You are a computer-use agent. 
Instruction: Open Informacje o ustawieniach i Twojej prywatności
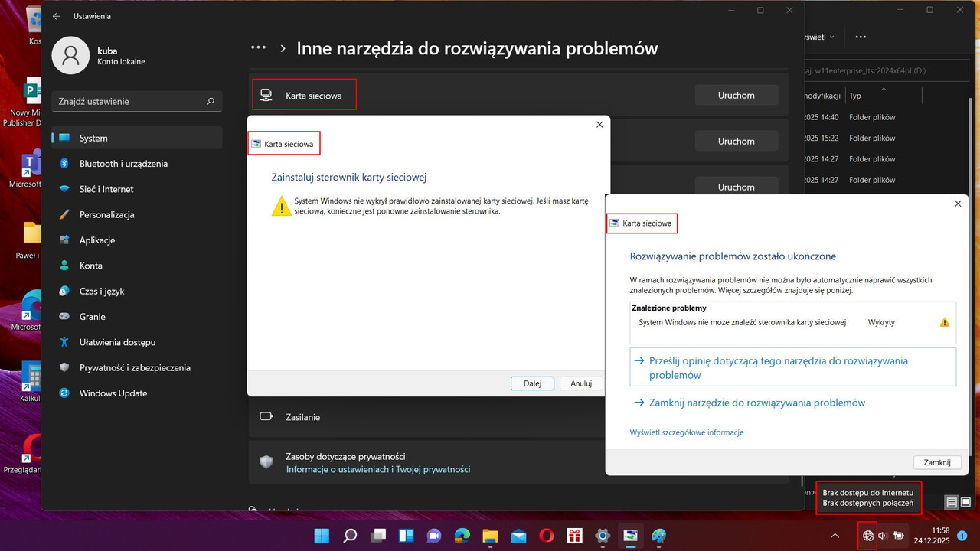click(378, 469)
